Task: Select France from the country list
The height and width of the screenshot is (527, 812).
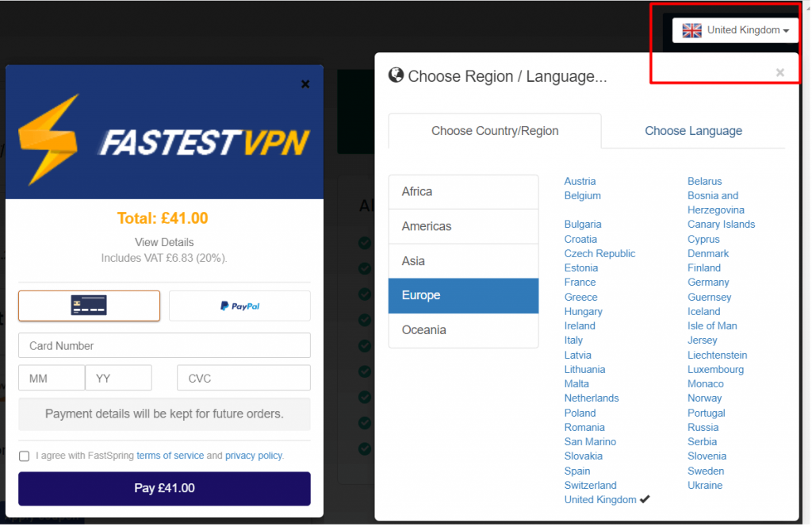Action: 580,282
